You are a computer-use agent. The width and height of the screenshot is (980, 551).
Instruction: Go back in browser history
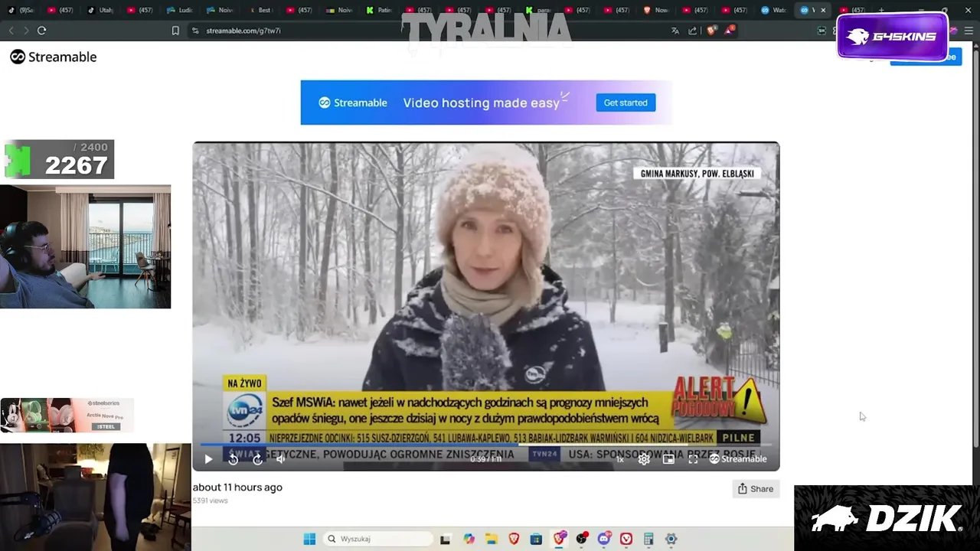pyautogui.click(x=11, y=31)
